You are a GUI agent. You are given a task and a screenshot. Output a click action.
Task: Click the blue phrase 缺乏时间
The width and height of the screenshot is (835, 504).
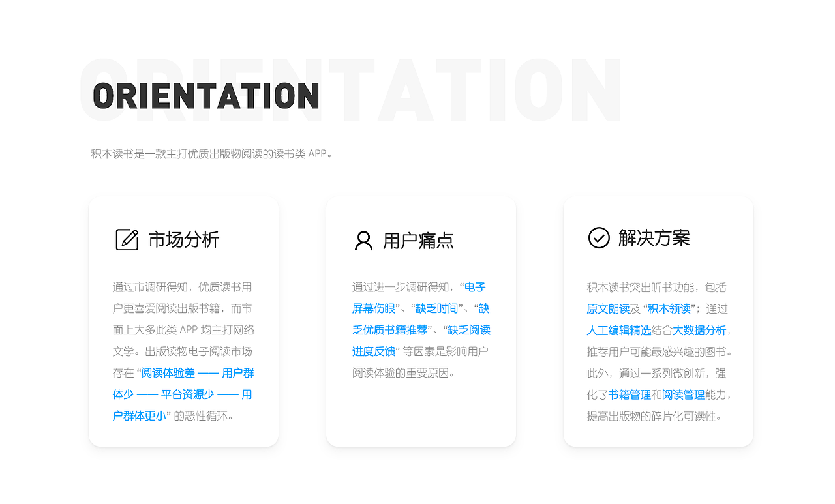coord(436,308)
